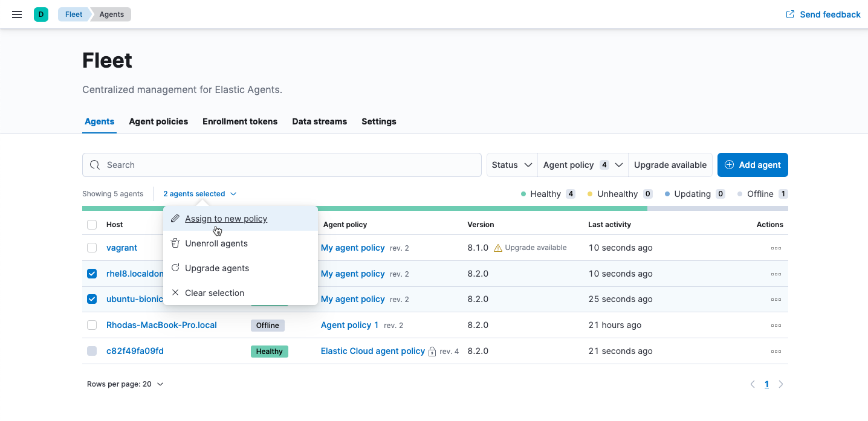Open the Agent policy 1 link
This screenshot has width=868, height=421.
[349, 325]
